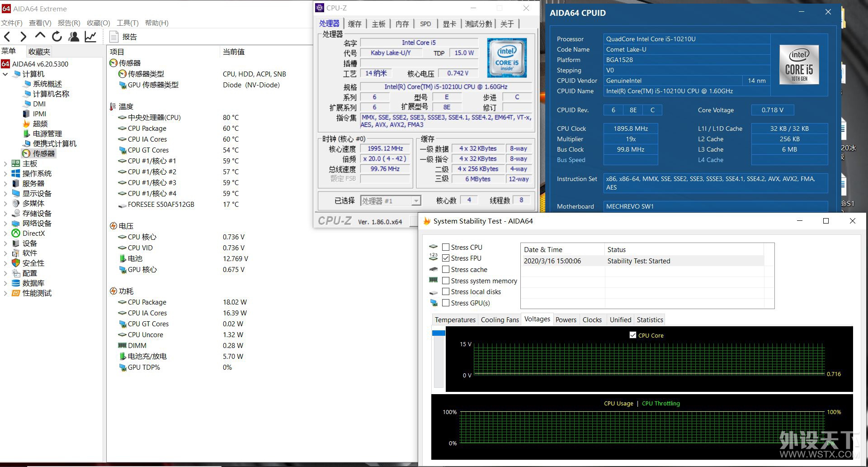Click the AIDA64 back navigation arrow
Image resolution: width=868 pixels, height=467 pixels.
7,37
